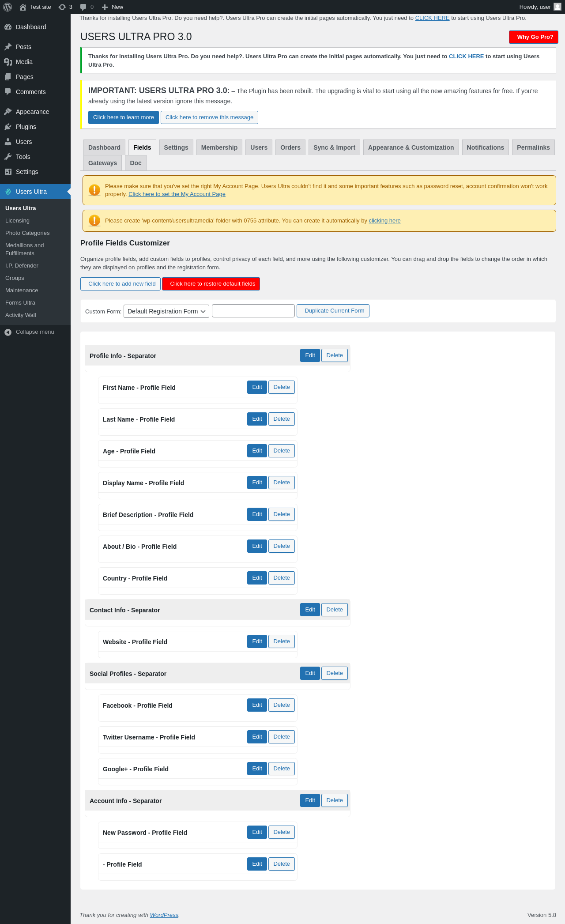This screenshot has width=565, height=924.
Task: Click the Tools wrench icon
Action: click(x=8, y=157)
